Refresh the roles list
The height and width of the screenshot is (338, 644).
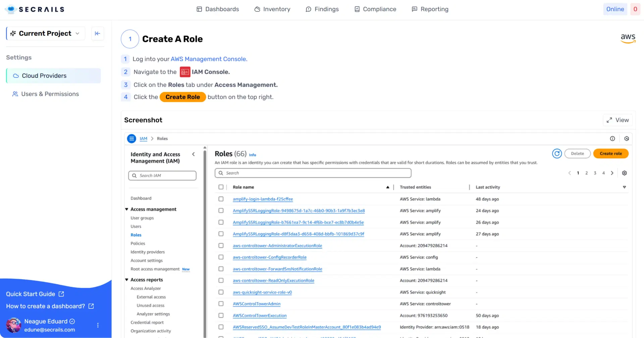coord(557,153)
